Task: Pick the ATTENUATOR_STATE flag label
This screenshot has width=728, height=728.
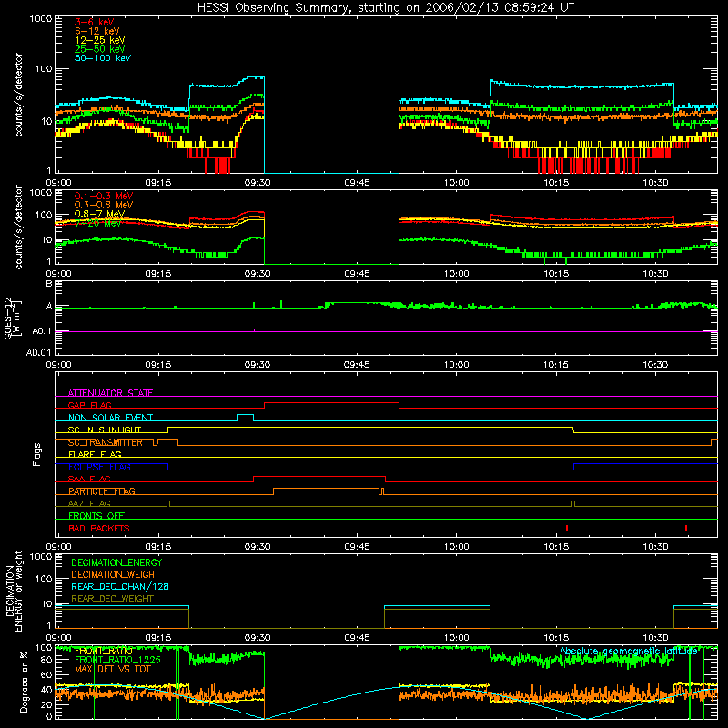Action: click(110, 393)
